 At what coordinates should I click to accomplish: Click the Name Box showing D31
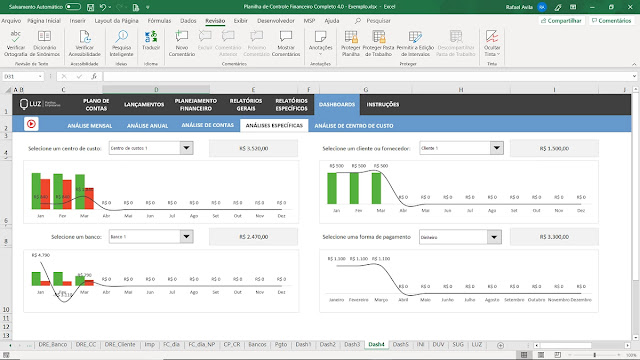tap(20, 76)
